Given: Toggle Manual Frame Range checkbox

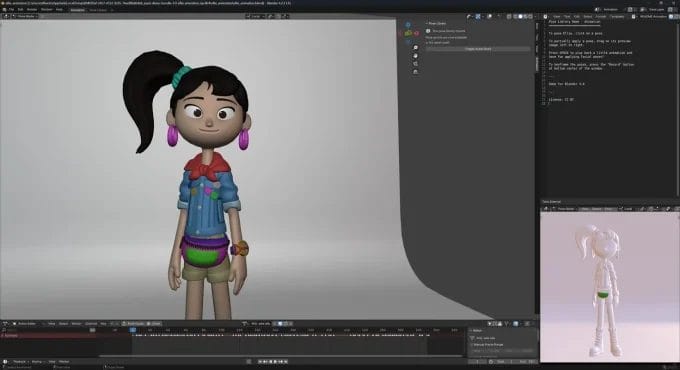Looking at the screenshot, I should tap(472, 344).
